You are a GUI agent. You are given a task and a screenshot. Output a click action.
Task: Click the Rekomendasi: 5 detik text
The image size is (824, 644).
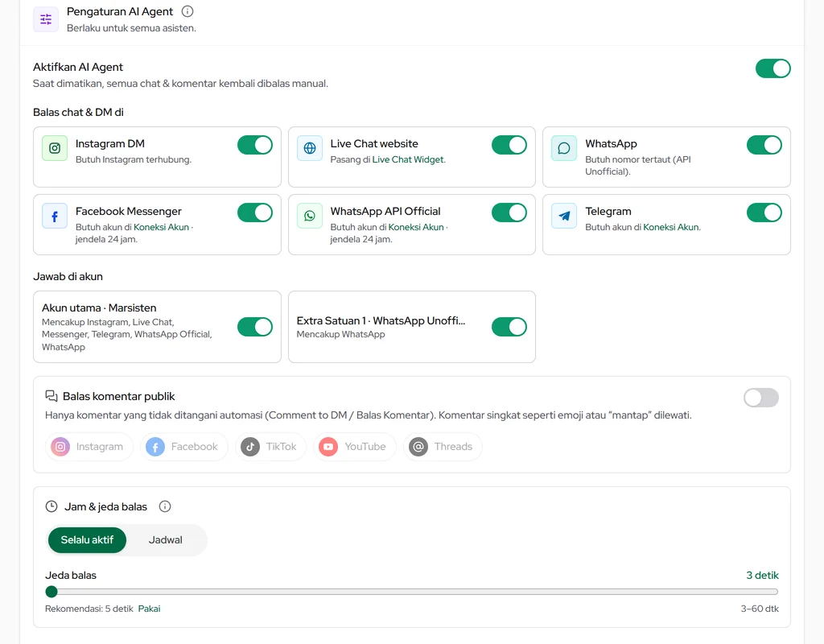89,609
